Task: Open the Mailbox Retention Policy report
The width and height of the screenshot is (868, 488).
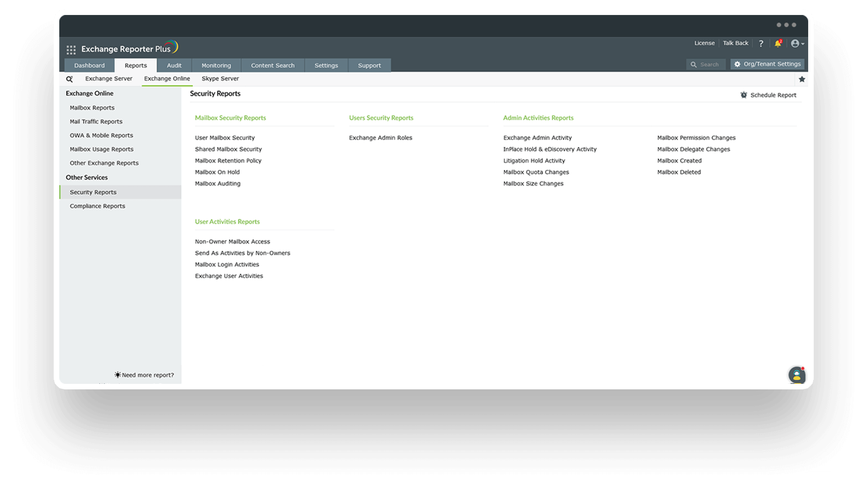Action: (228, 161)
